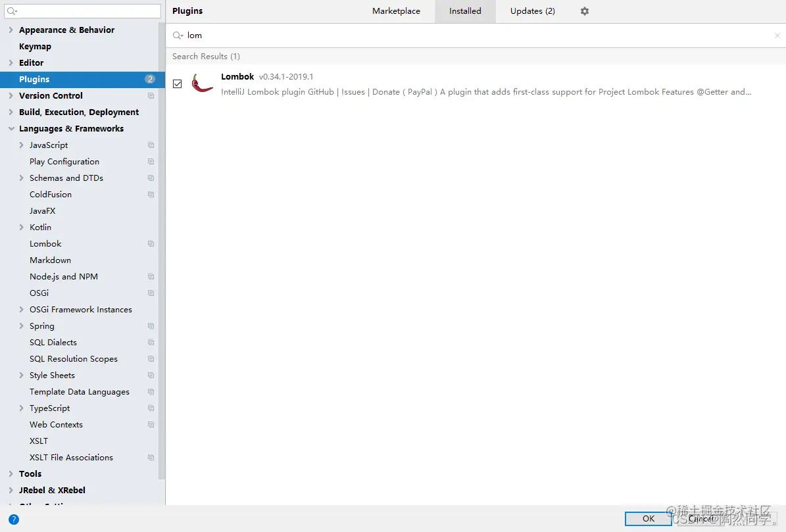Expand the JavaScript settings node
The image size is (786, 532).
21,145
